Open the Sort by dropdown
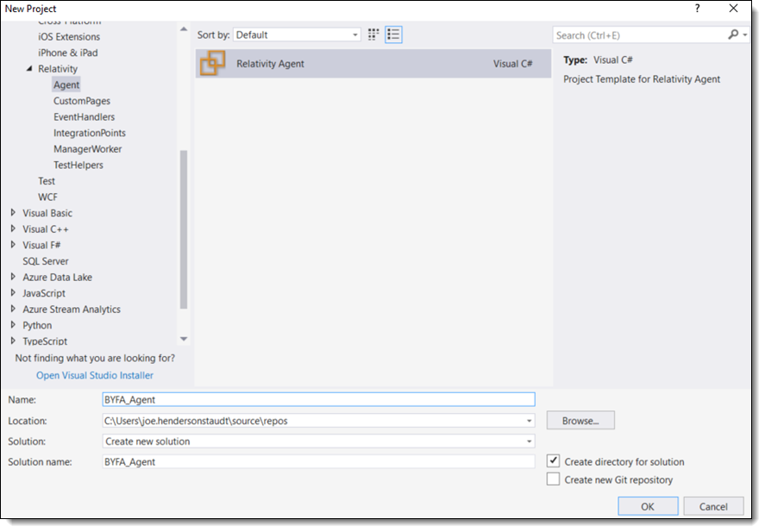 [298, 34]
